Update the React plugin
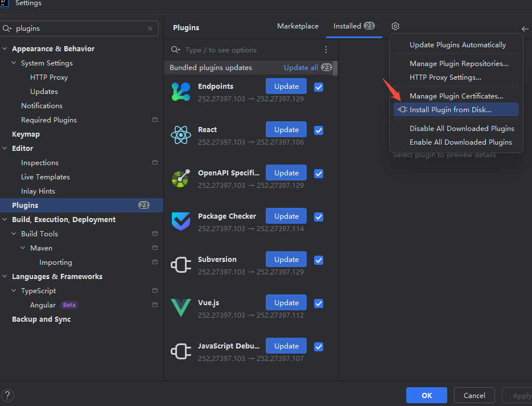The image size is (532, 406). pyautogui.click(x=286, y=129)
